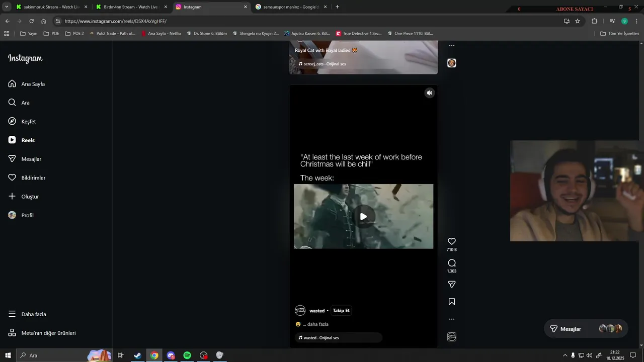Viewport: 644px width, 362px height.
Task: Open comments on the wasted reel
Action: pyautogui.click(x=452, y=263)
